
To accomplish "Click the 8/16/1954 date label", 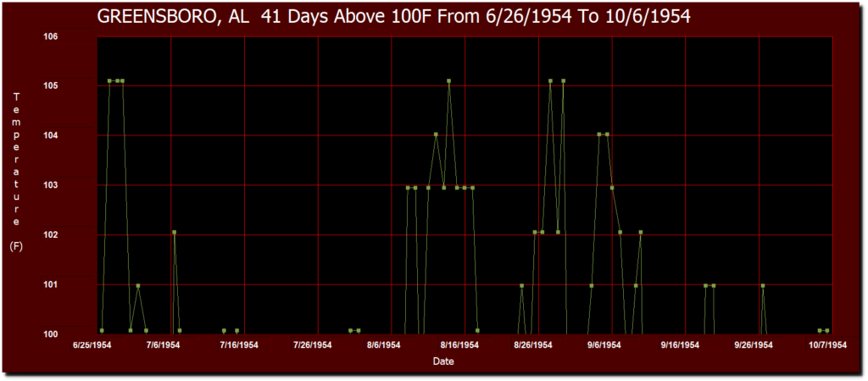I will tap(460, 345).
